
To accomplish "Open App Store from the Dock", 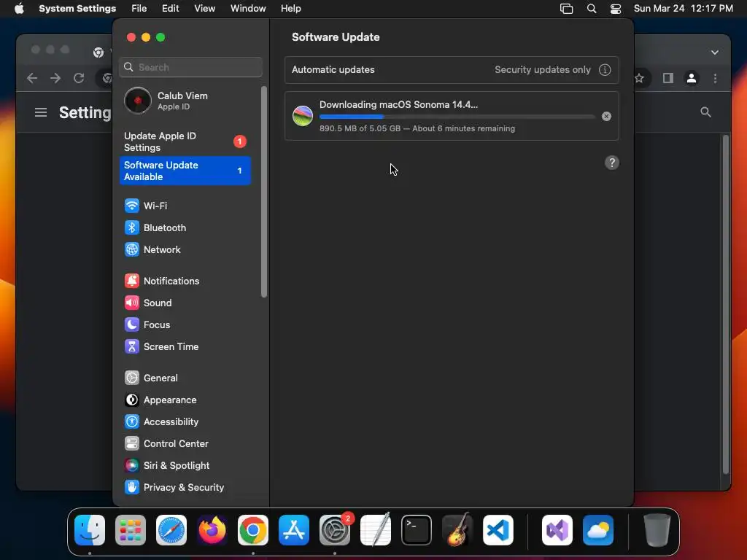I will coord(294,530).
